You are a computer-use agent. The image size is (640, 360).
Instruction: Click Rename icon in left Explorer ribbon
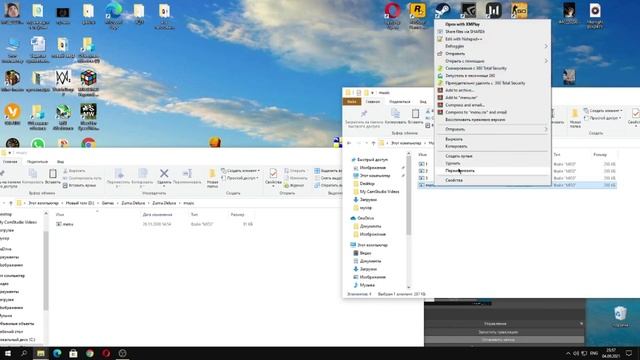click(187, 173)
